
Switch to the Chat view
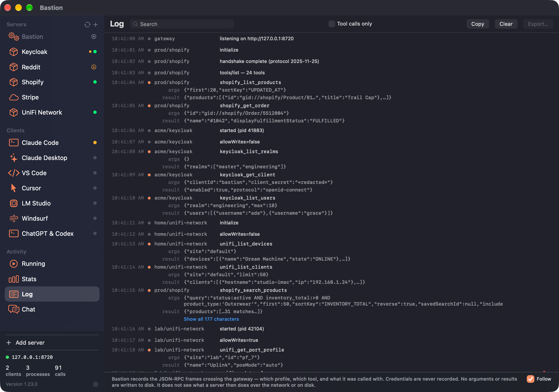[52, 309]
